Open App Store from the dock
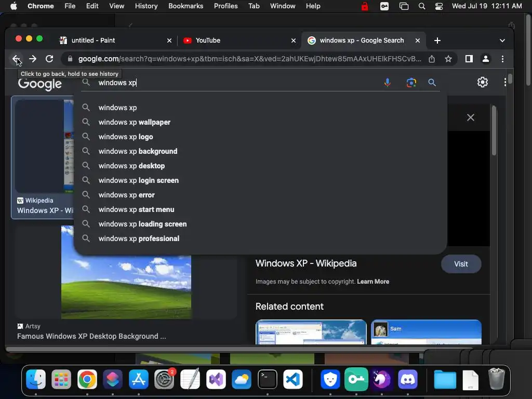The image size is (532, 399). coord(138,379)
